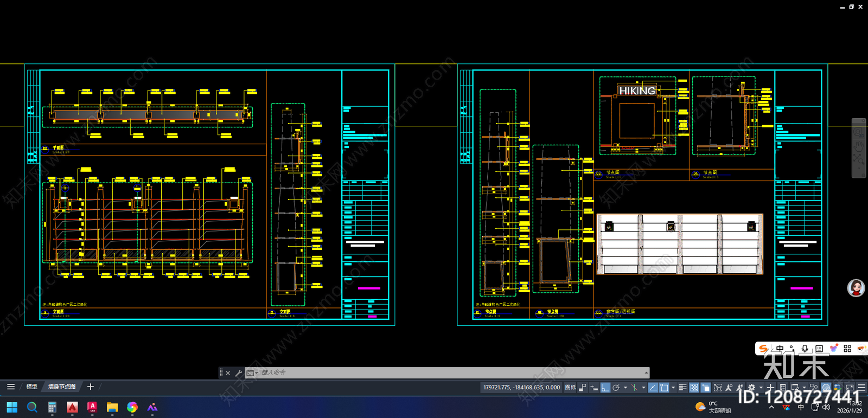868x418 pixels.
Task: Click annotation monitor plus icon
Action: [x=770, y=387]
